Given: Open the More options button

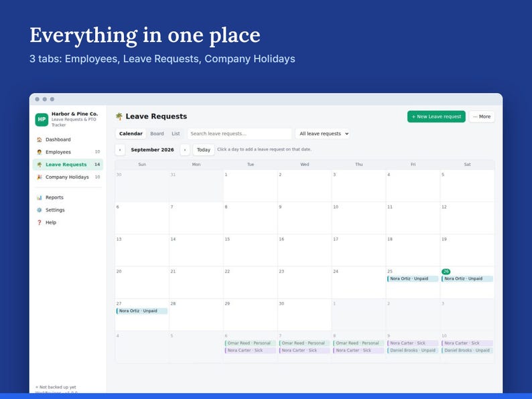Looking at the screenshot, I should click(x=482, y=116).
